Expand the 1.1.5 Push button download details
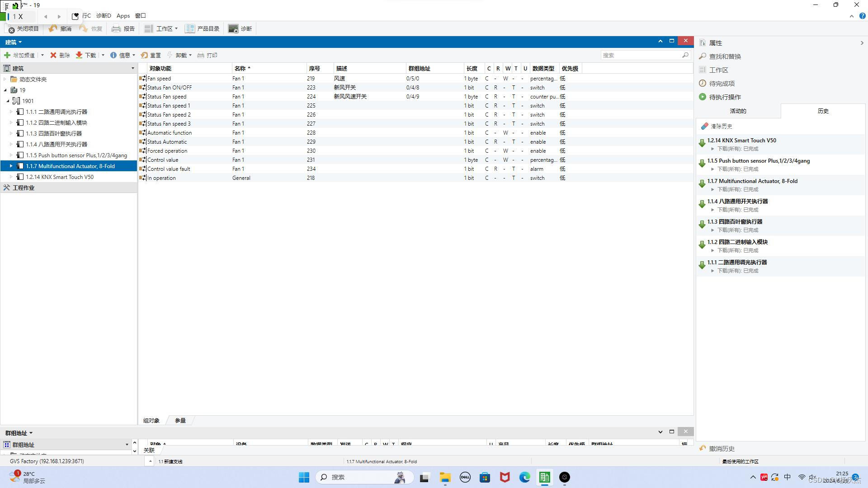This screenshot has height=488, width=868. click(713, 169)
